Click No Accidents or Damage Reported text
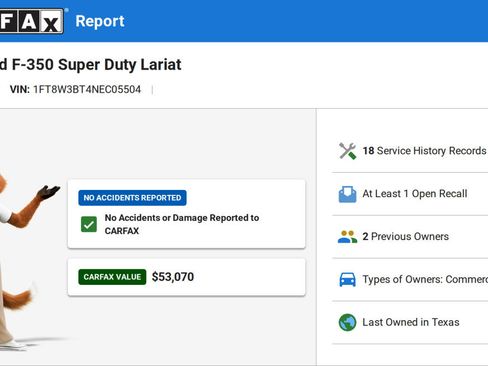 [x=182, y=224]
